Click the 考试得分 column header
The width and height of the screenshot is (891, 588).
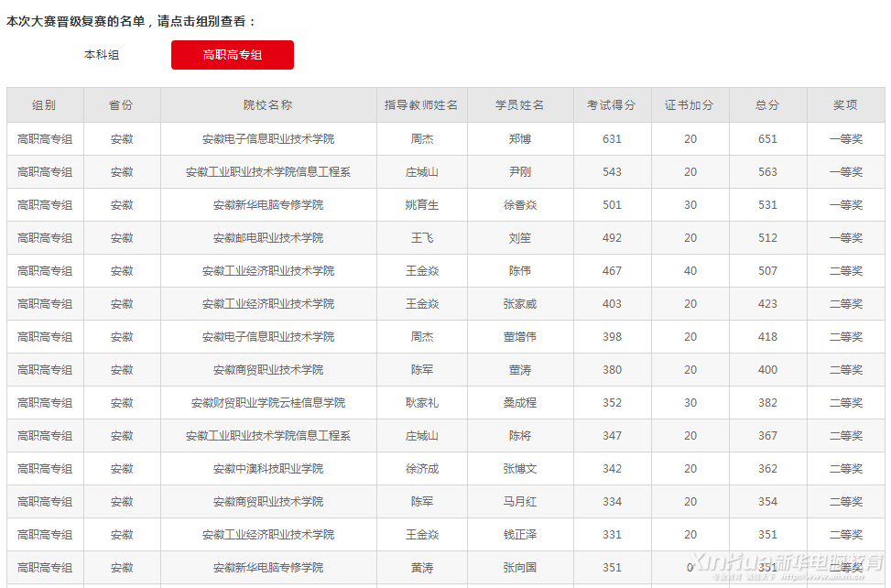[612, 105]
